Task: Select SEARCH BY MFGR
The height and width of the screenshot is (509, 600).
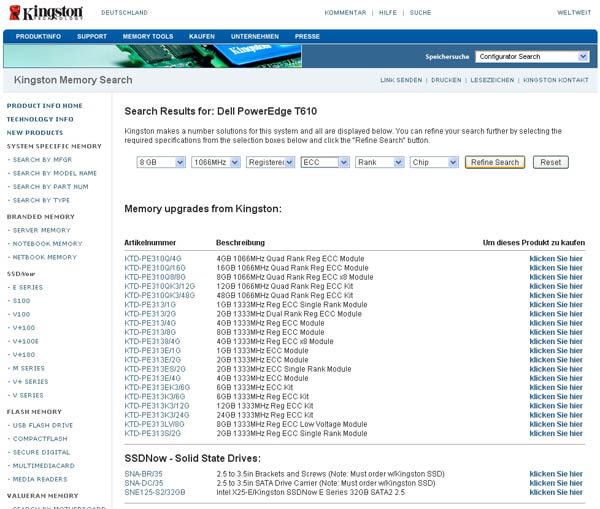Action: tap(42, 160)
